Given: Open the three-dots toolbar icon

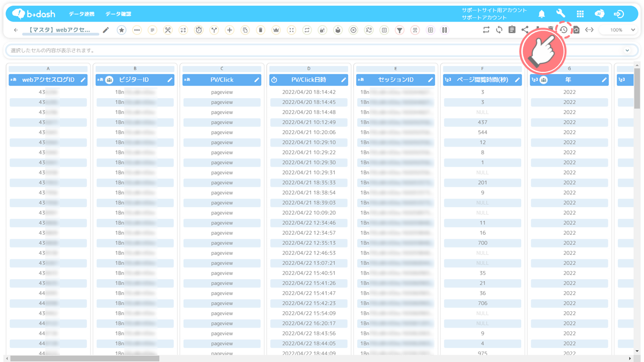Looking at the screenshot, I should coord(137,30).
